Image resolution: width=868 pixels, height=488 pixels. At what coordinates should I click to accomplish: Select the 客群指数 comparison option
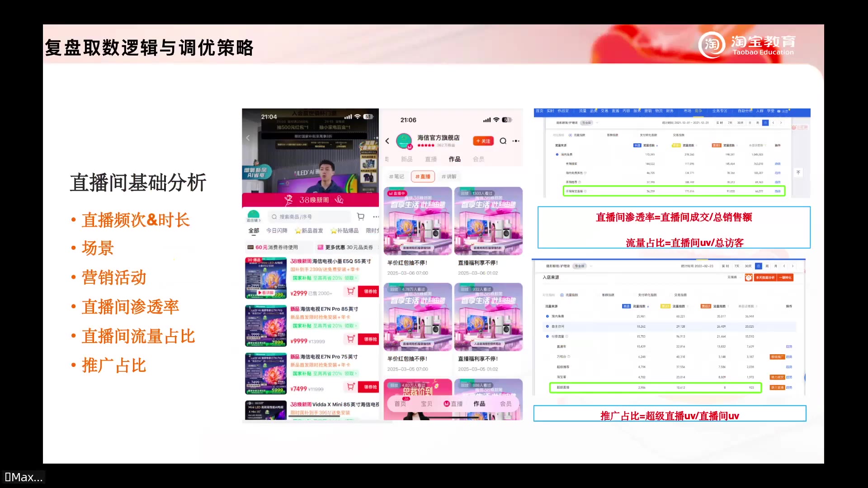tap(608, 295)
